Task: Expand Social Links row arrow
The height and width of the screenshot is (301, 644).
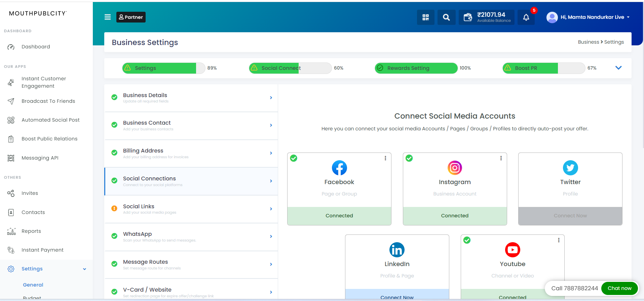Action: point(271,209)
